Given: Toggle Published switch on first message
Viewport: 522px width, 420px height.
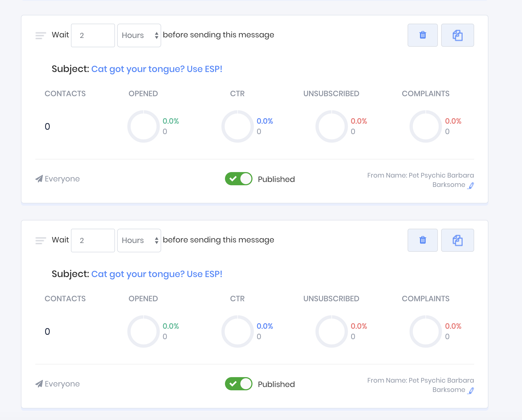Looking at the screenshot, I should (238, 179).
